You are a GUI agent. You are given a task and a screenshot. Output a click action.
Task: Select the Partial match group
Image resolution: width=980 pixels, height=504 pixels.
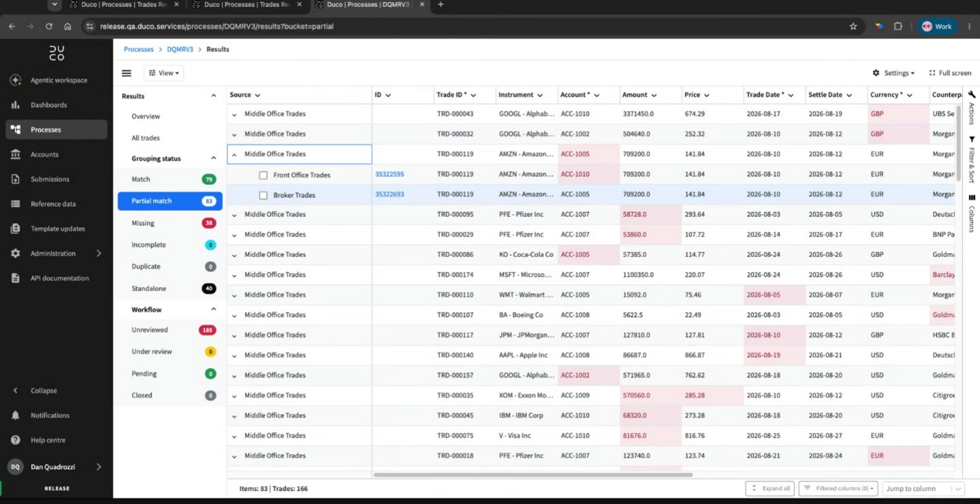pyautogui.click(x=170, y=201)
